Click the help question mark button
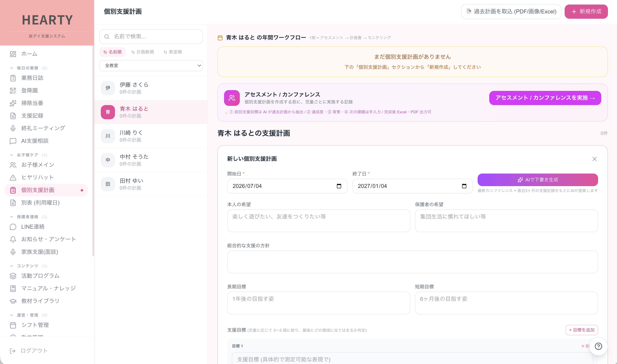The height and width of the screenshot is (364, 617). click(598, 346)
